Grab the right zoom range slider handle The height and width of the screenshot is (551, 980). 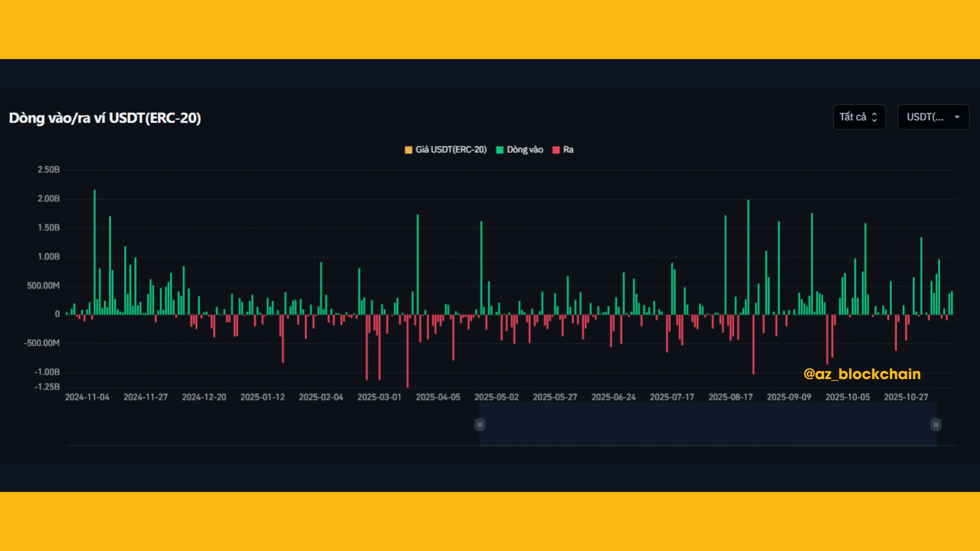coord(936,424)
